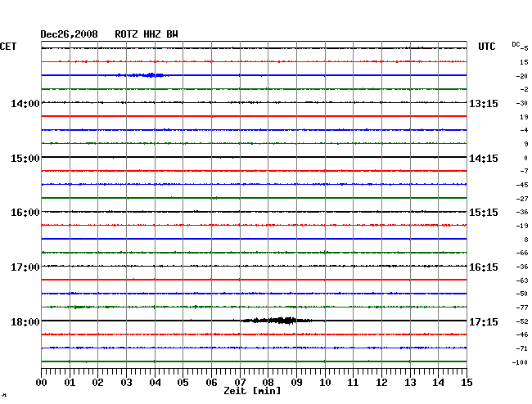
Task: Select DC offset value 19
Action: 524,117
